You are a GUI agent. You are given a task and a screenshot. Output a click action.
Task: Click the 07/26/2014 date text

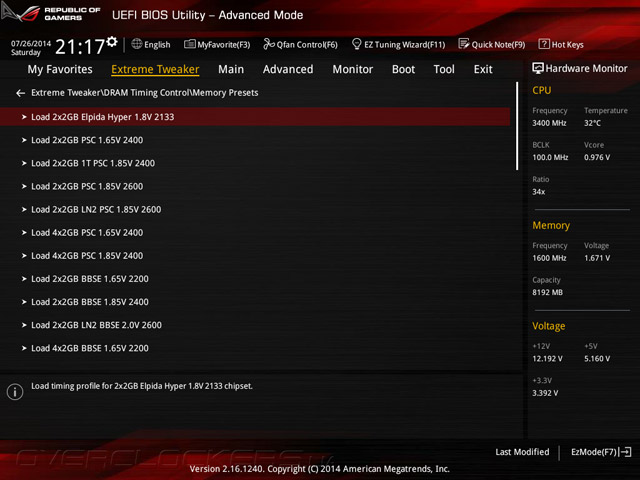point(31,43)
